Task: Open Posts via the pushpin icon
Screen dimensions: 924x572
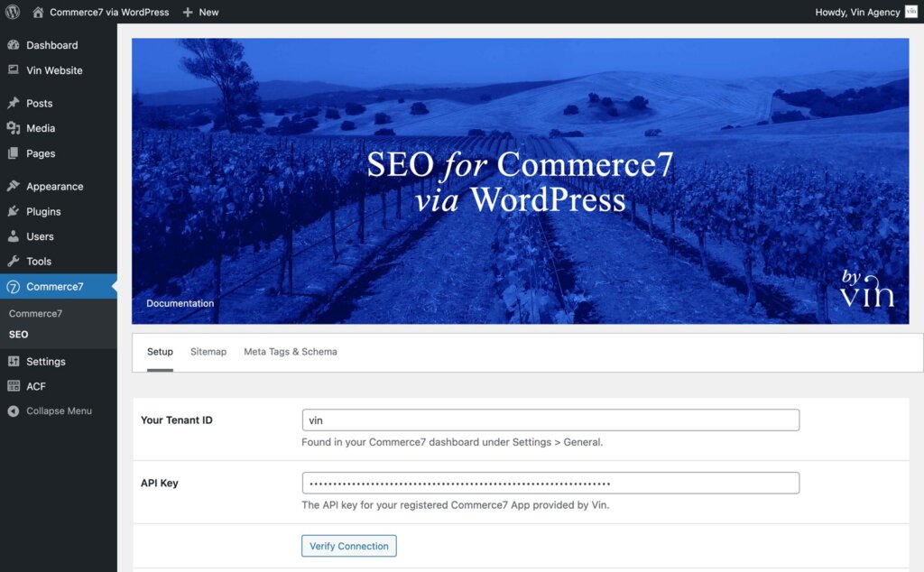Action: (14, 103)
